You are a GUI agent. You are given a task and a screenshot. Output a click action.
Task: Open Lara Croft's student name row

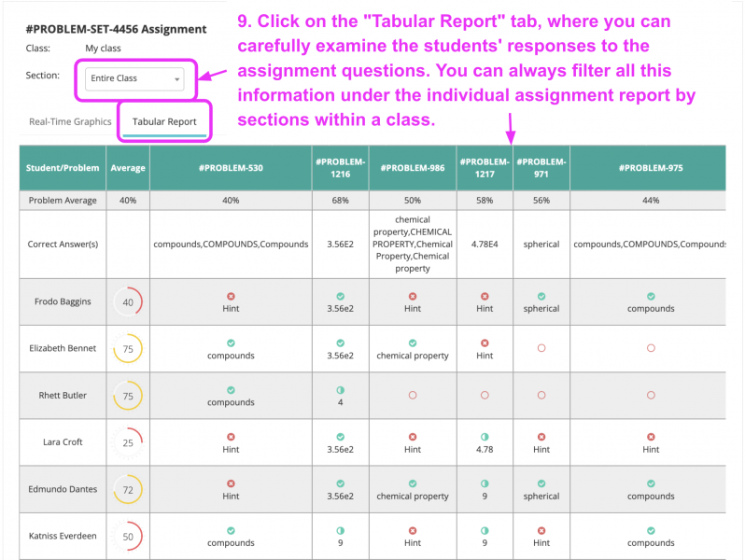(x=63, y=442)
